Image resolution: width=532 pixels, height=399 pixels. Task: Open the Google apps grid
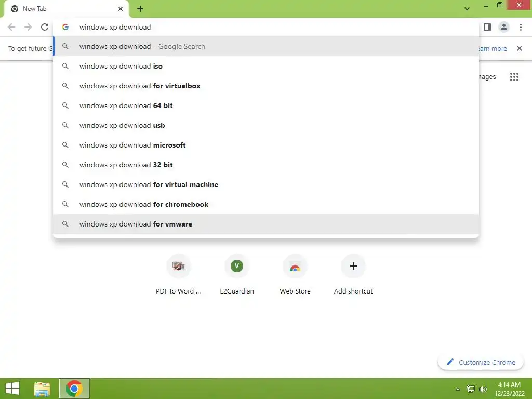pos(514,77)
